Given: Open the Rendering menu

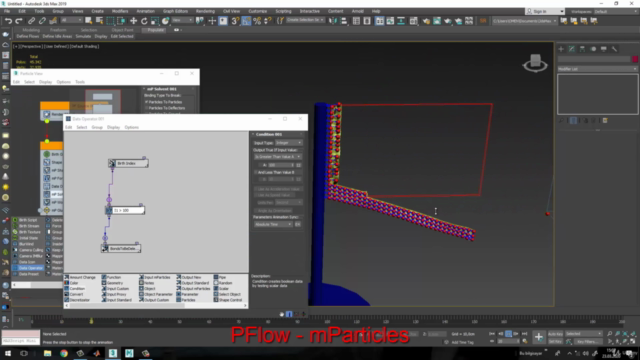Looking at the screenshot, I should [x=205, y=11].
